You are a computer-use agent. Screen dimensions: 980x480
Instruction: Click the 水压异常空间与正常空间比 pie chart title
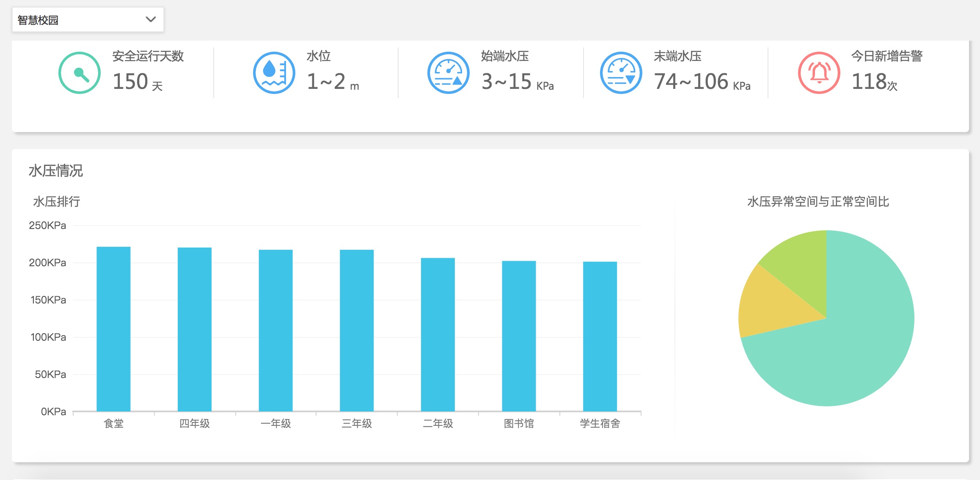pyautogui.click(x=818, y=201)
